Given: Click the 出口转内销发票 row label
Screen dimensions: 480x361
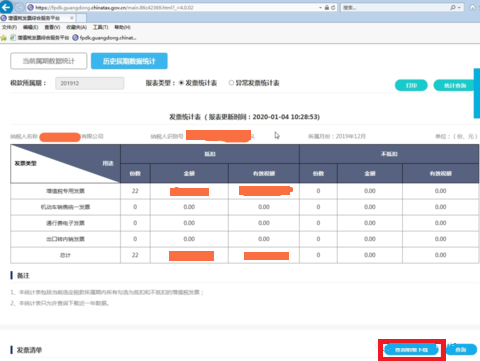Looking at the screenshot, I should click(x=65, y=239).
